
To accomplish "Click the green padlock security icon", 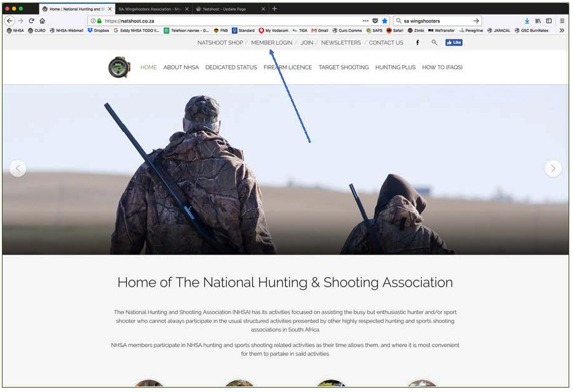I will (x=99, y=21).
